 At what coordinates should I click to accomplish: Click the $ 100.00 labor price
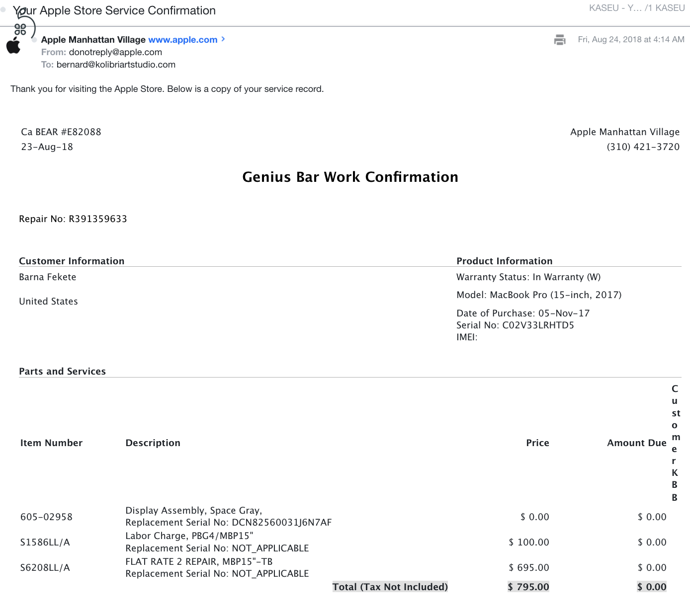pyautogui.click(x=529, y=542)
